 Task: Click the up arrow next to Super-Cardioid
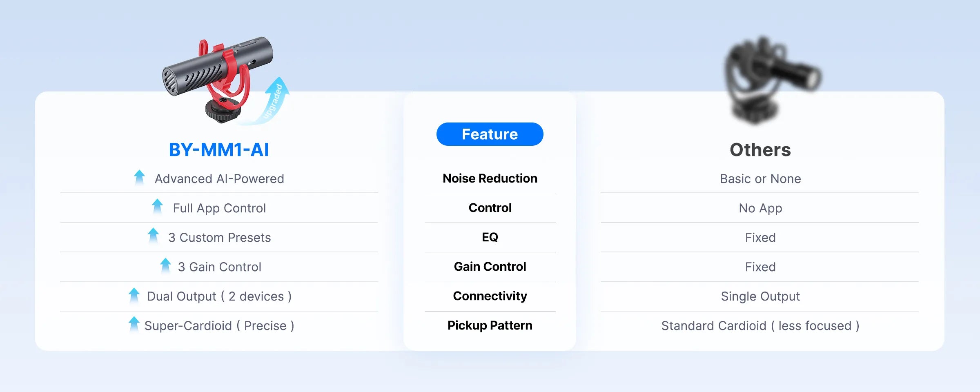click(x=134, y=325)
